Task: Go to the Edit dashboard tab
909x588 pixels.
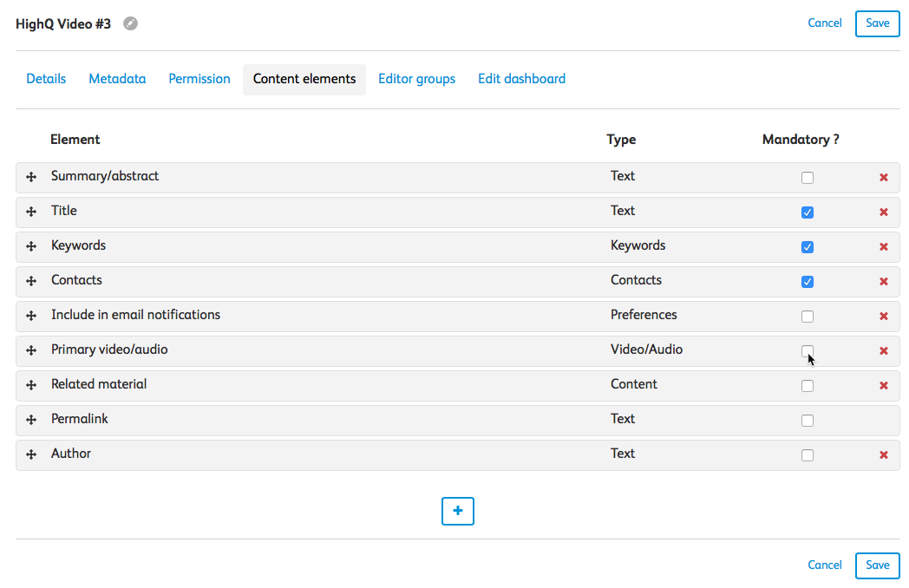Action: [521, 79]
